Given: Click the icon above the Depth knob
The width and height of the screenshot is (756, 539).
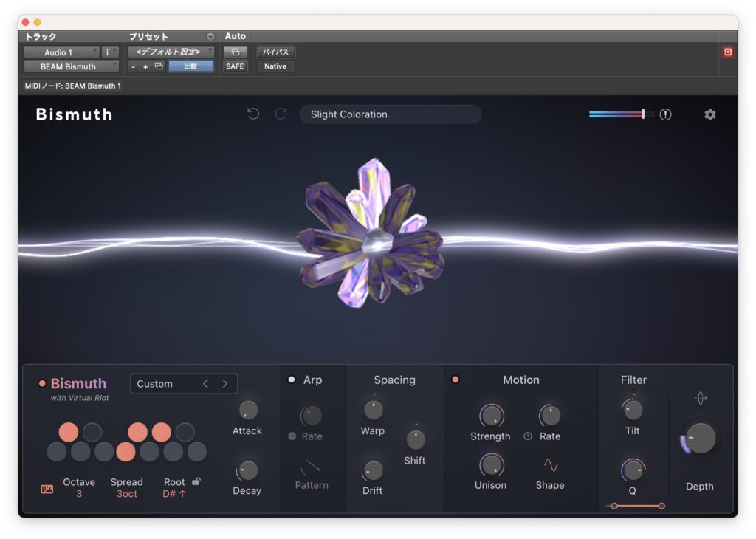Looking at the screenshot, I should pos(701,398).
